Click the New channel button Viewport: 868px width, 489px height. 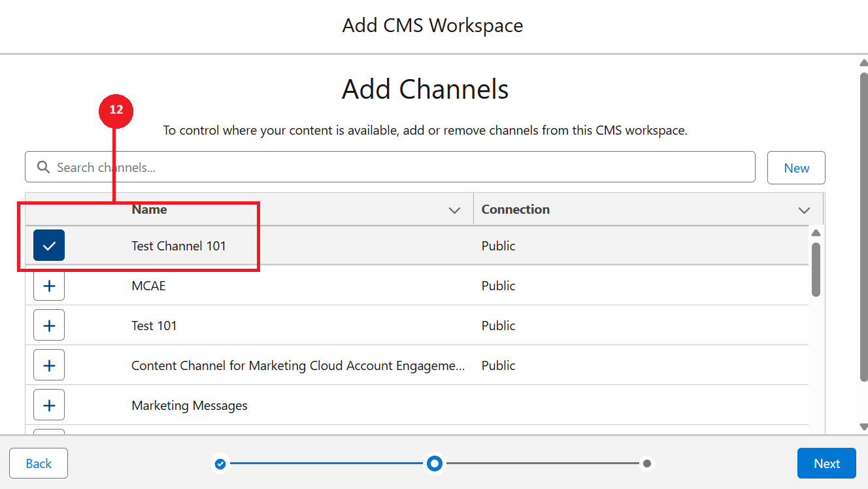[796, 168]
